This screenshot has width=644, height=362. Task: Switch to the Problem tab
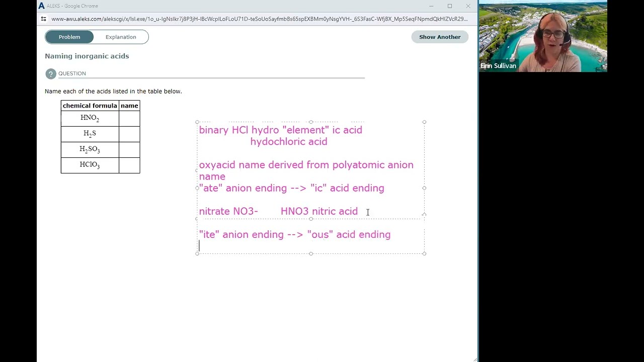click(69, 37)
